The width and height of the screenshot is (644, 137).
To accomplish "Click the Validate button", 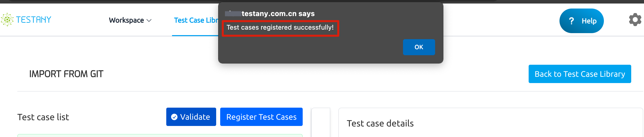I will (191, 117).
